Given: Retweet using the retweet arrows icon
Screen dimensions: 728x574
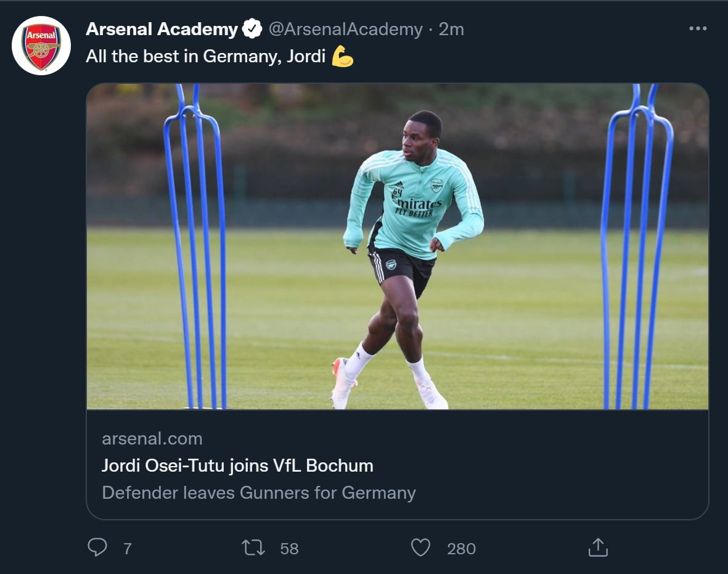Looking at the screenshot, I should pos(253,547).
